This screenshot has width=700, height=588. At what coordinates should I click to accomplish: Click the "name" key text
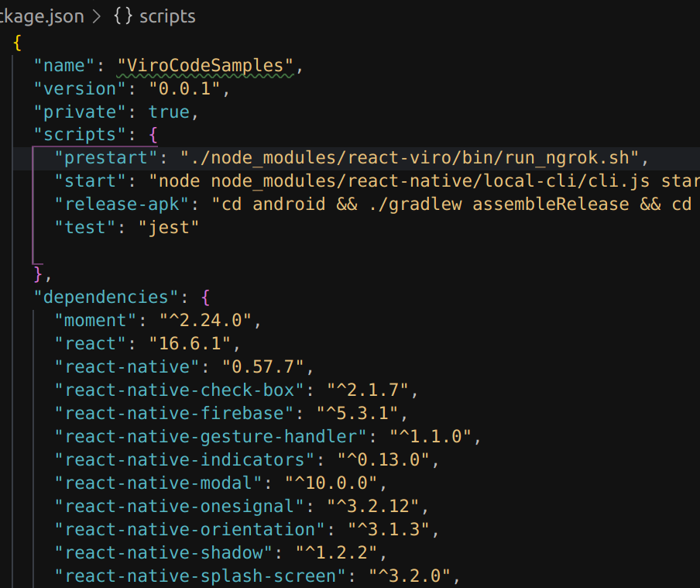(63, 65)
